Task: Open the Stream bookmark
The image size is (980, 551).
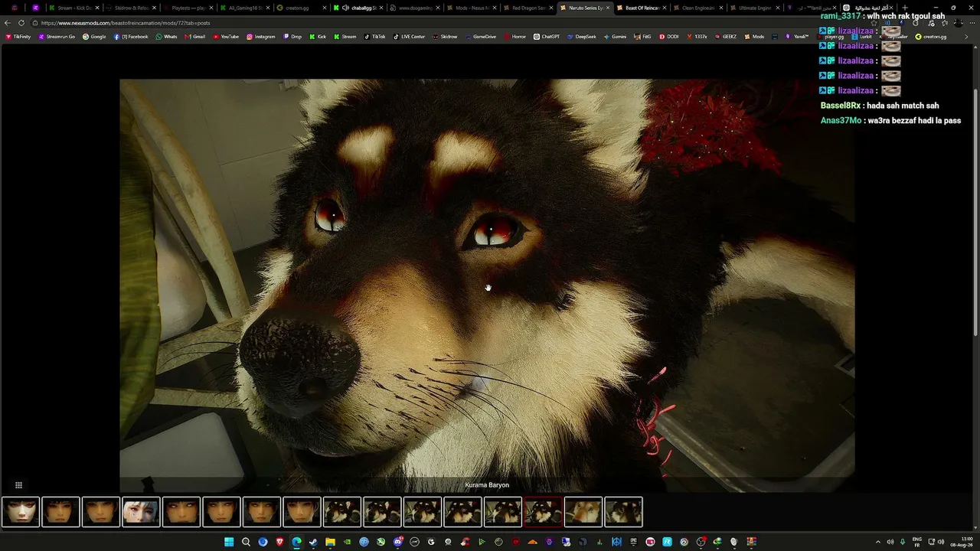Action: [x=345, y=37]
